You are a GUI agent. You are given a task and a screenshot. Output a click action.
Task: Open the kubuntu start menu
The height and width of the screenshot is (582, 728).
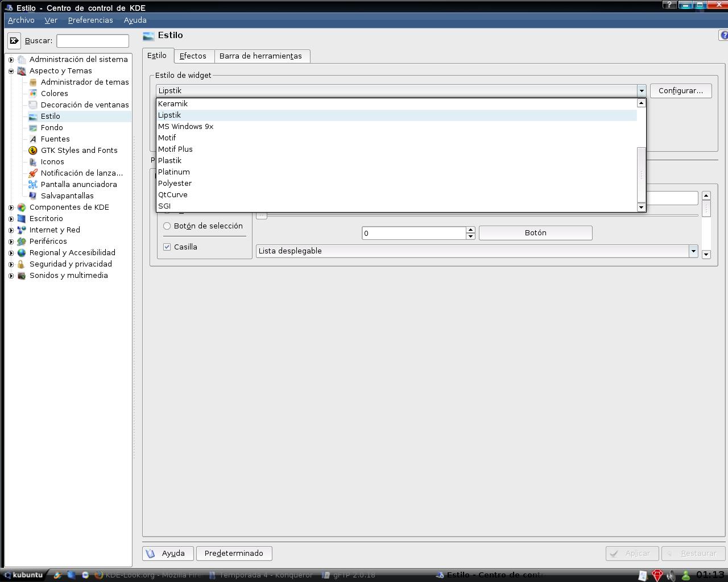point(24,575)
